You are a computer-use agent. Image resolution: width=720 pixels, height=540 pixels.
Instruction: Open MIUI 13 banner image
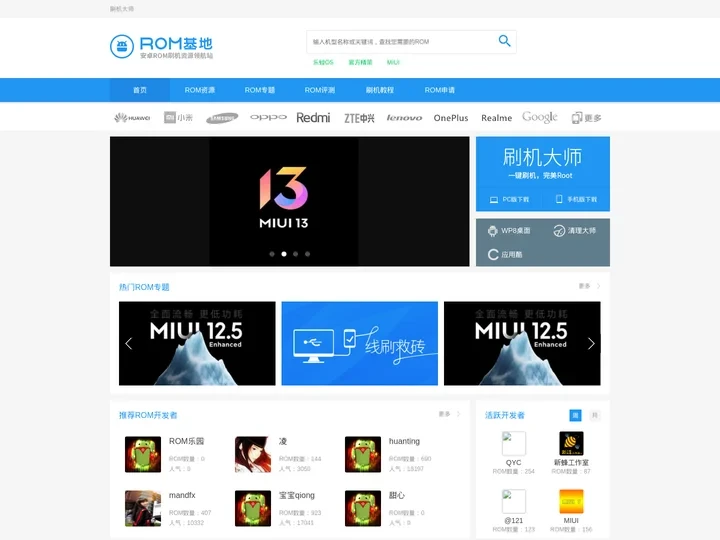click(x=289, y=201)
